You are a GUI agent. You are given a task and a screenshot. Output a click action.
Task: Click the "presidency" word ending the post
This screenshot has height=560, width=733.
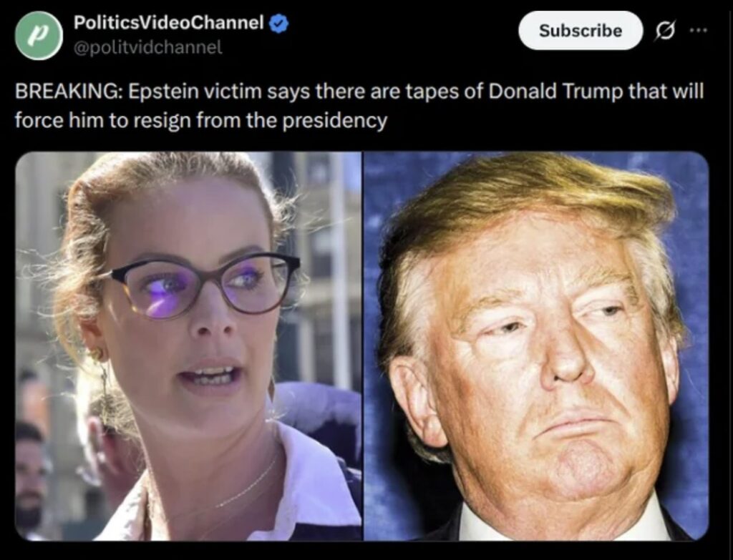335,121
